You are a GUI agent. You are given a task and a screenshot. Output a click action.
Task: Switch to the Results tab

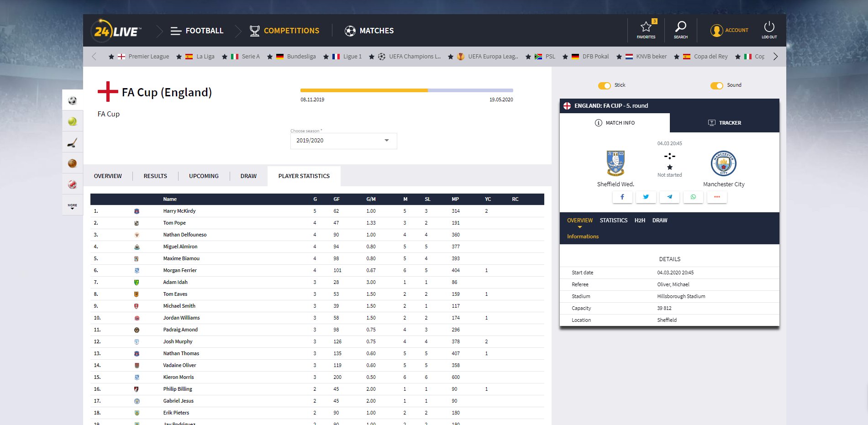click(155, 176)
